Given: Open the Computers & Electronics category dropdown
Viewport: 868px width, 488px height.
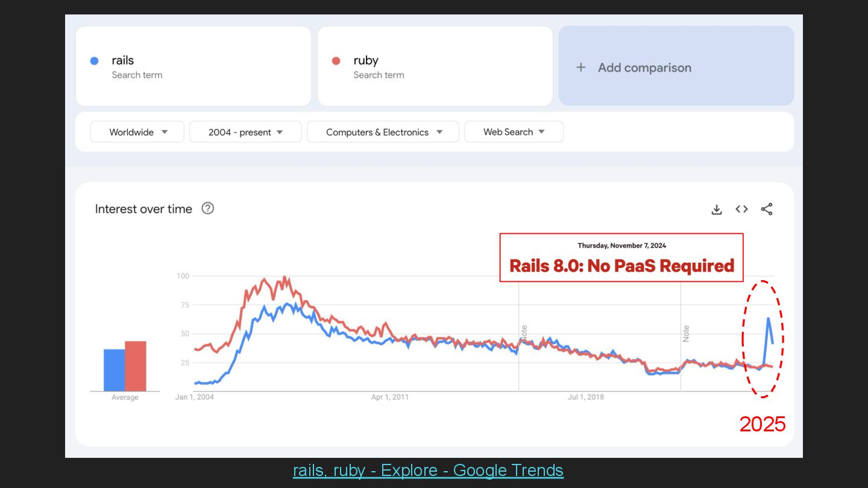Looking at the screenshot, I should [x=383, y=132].
